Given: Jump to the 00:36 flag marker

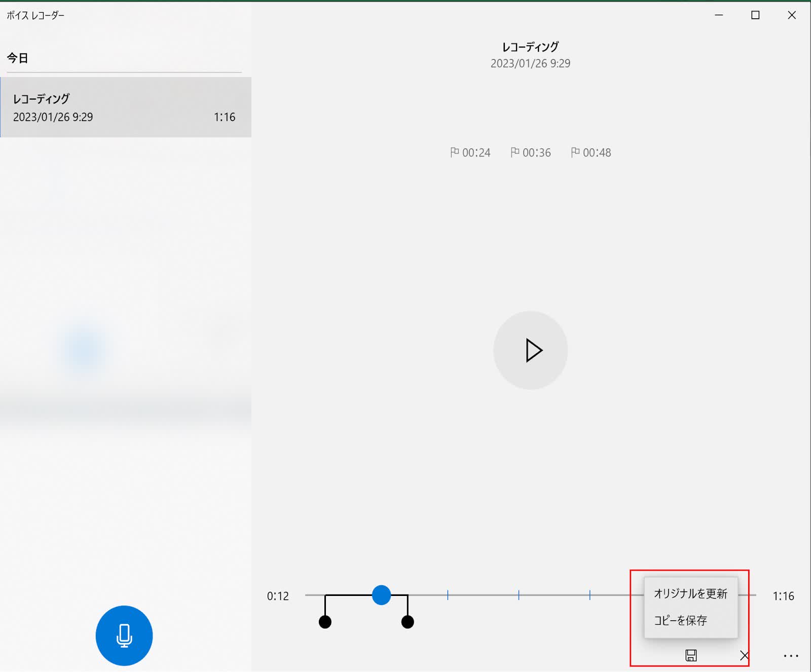Looking at the screenshot, I should coord(531,153).
